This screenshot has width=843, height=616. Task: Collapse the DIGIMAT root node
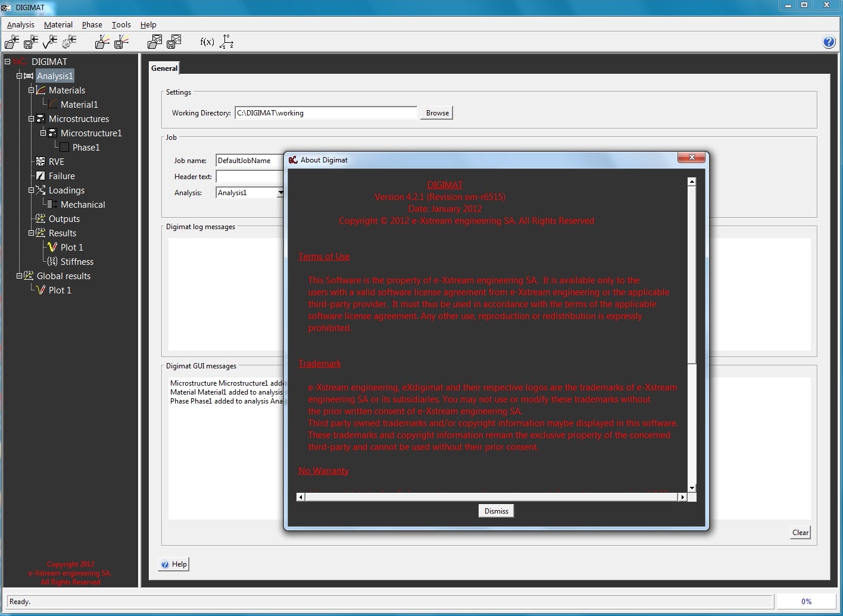click(7, 61)
